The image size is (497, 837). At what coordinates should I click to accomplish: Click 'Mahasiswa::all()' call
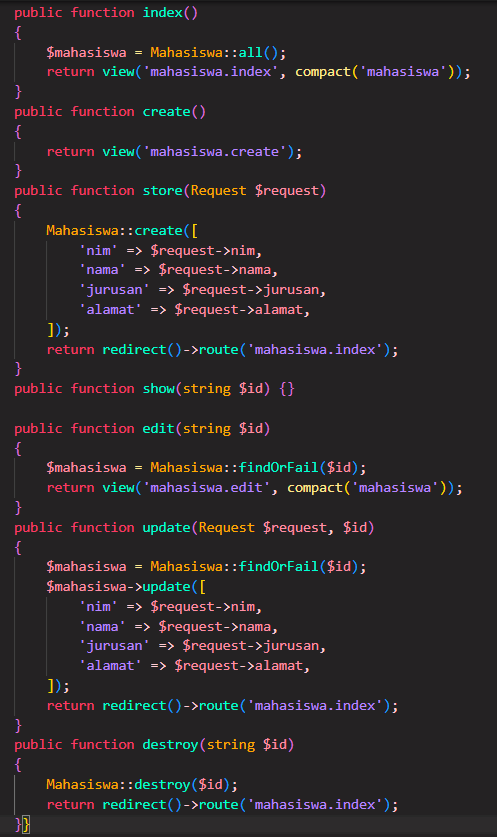point(214,52)
